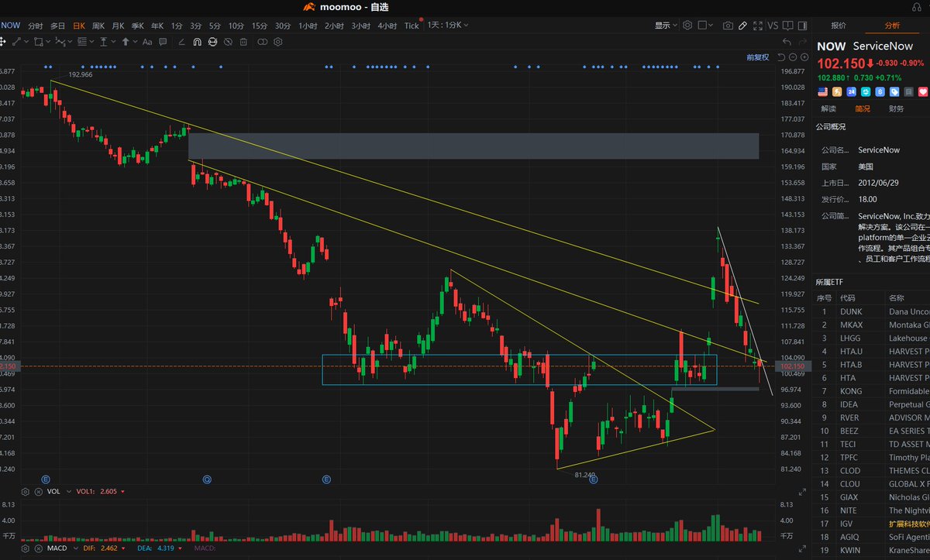Click the NOW ticker label at top-left
The image size is (930, 560).
[x=11, y=26]
